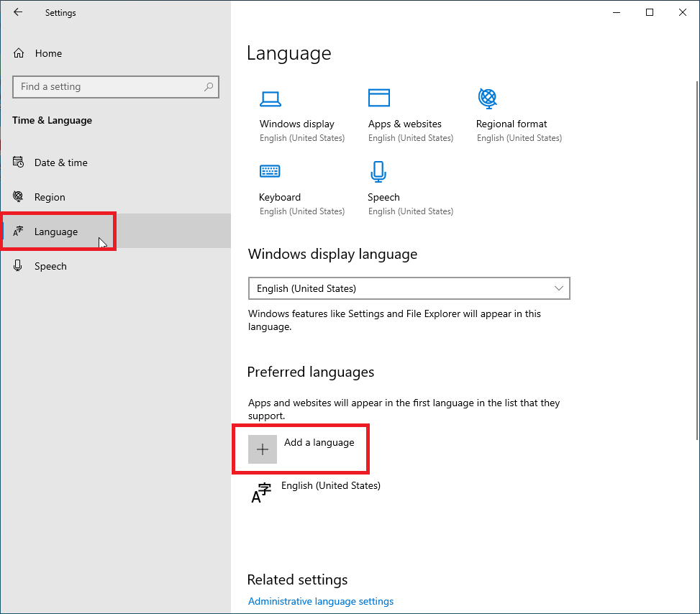Screen dimensions: 700x614
Task: Open the Keyboard tile label
Action: [x=280, y=197]
